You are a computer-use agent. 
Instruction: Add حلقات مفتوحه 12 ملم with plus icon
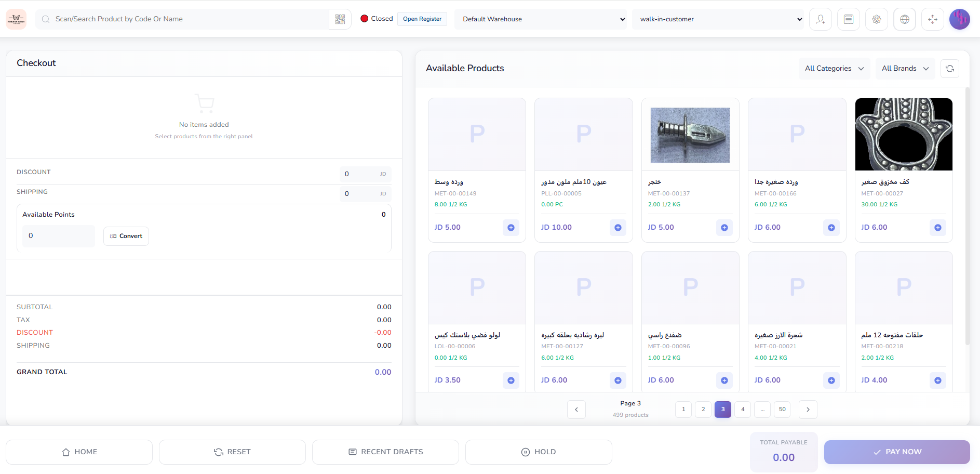937,380
